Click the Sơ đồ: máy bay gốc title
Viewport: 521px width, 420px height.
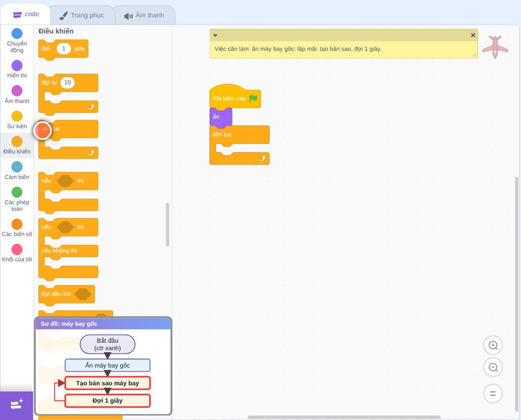point(69,324)
